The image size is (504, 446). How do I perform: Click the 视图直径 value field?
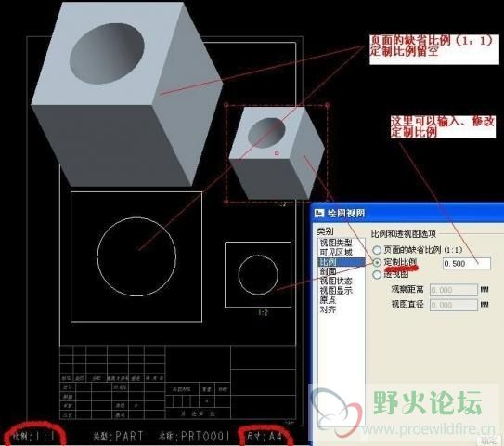pos(454,305)
